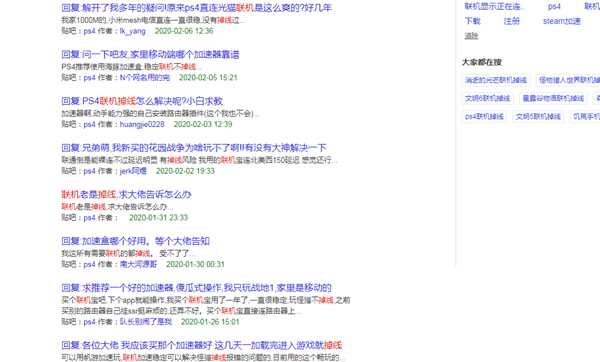This screenshot has width=600, height=362.
Task: Open result about 花园战争 为啥玩不了
Action: coord(194,148)
